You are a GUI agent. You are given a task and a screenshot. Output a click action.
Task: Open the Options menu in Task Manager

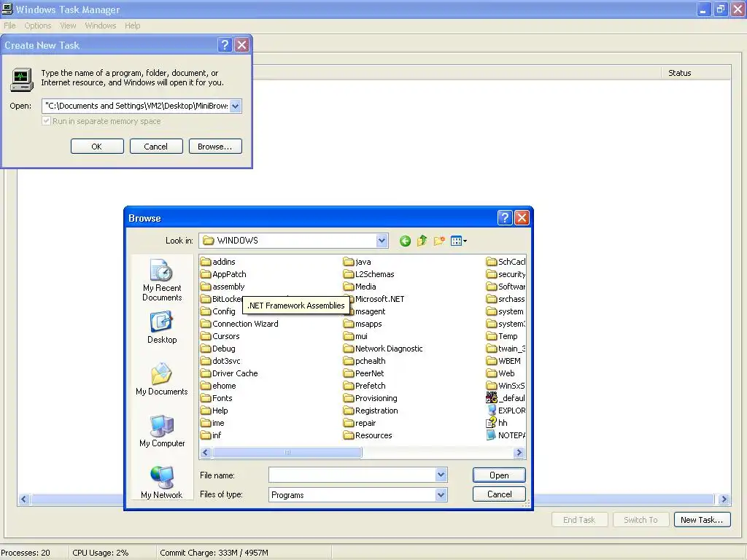tap(38, 26)
